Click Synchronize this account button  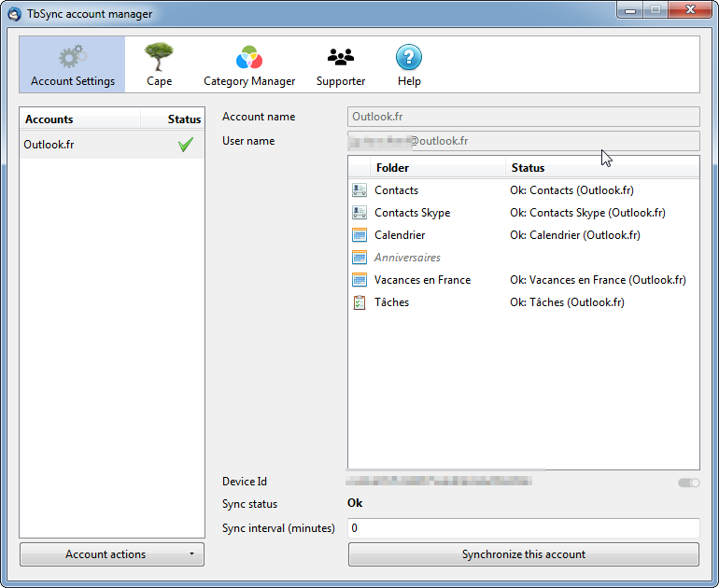[x=523, y=554]
